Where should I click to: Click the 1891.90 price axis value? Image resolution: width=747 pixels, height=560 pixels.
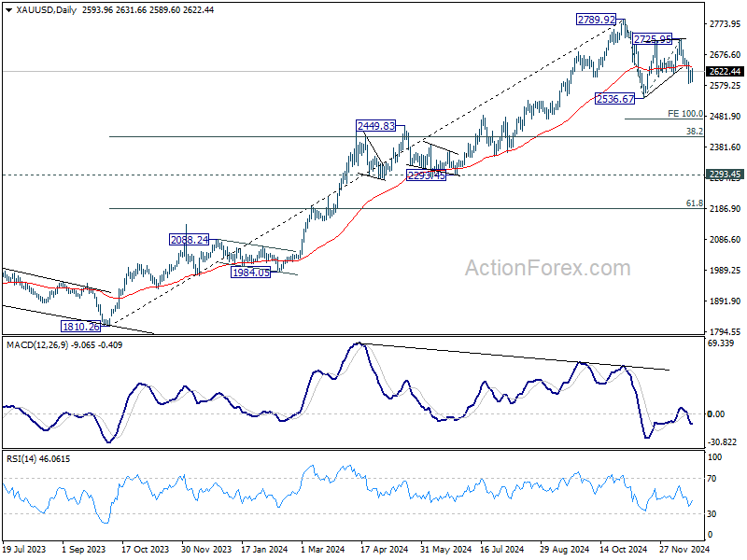[726, 301]
